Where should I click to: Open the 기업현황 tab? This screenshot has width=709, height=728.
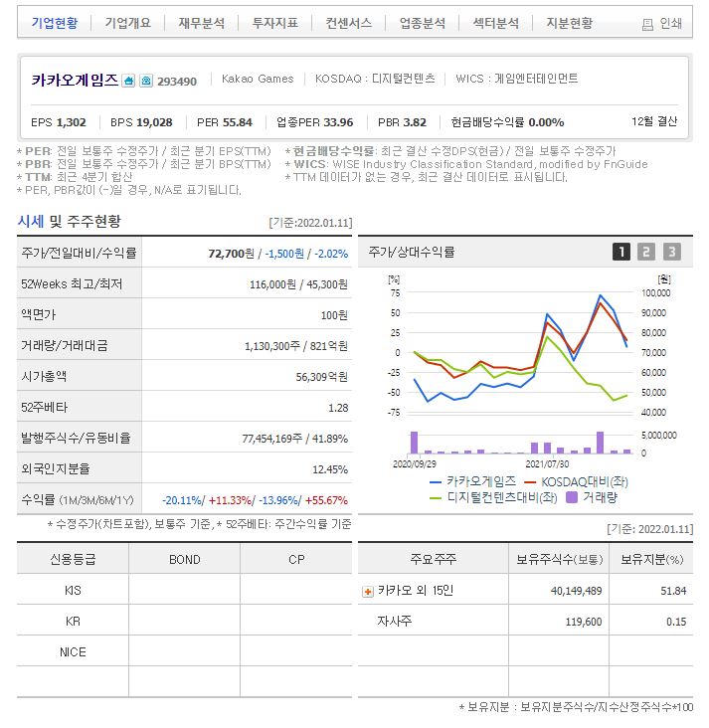55,23
